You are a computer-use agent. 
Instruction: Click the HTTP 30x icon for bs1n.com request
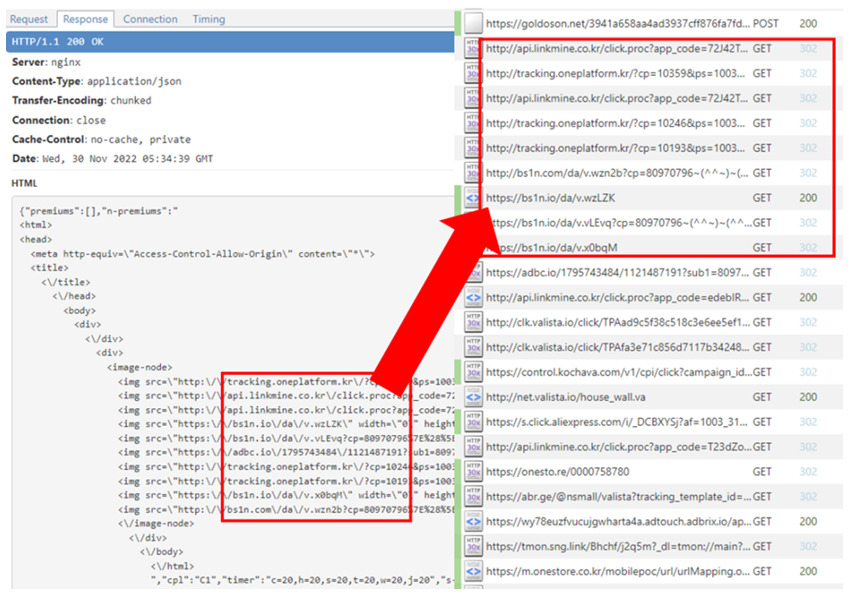click(x=472, y=173)
